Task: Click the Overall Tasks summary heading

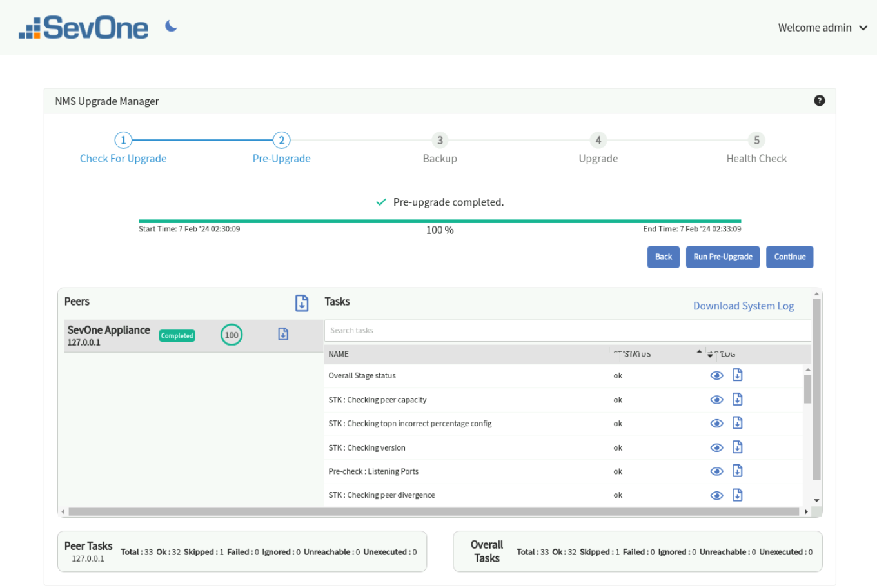Action: pos(487,551)
